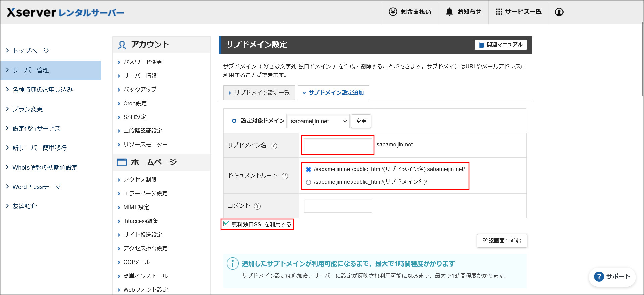Open アクセス制限 link
This screenshot has width=644, height=295.
tap(140, 180)
